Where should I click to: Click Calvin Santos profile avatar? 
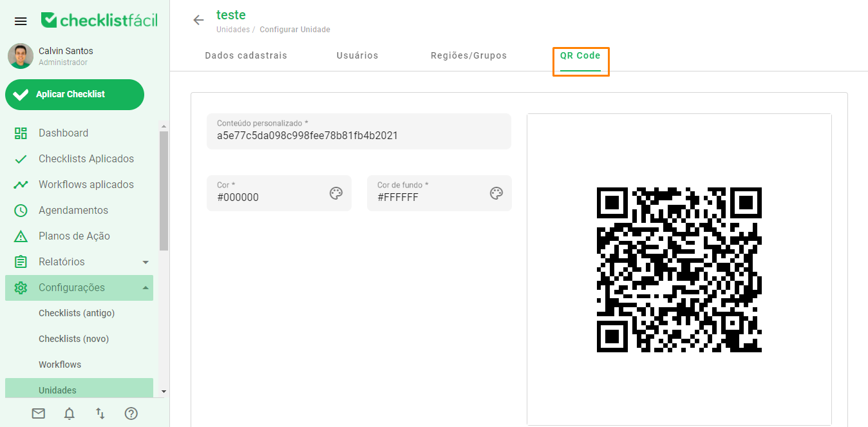tap(21, 56)
